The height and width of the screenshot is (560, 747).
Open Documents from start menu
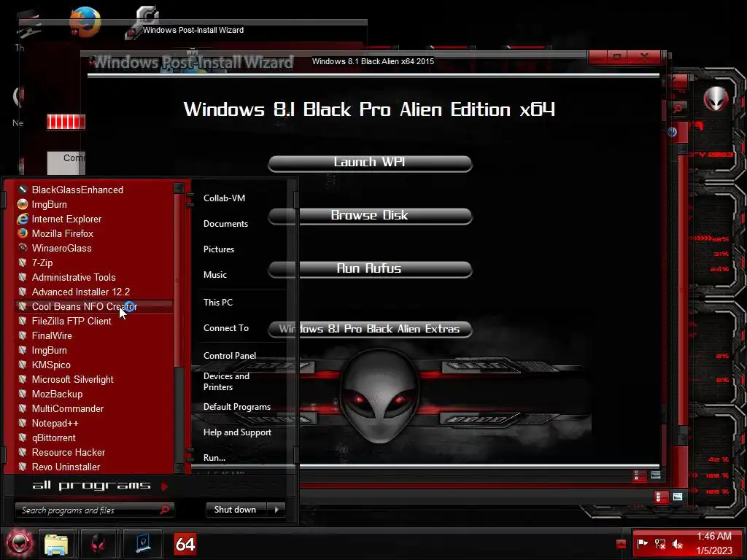point(225,224)
